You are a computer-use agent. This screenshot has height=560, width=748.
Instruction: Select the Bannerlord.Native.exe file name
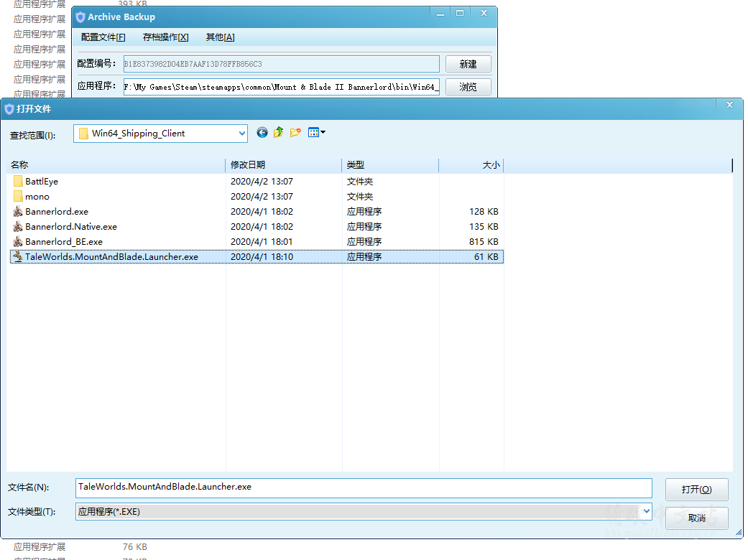point(71,226)
